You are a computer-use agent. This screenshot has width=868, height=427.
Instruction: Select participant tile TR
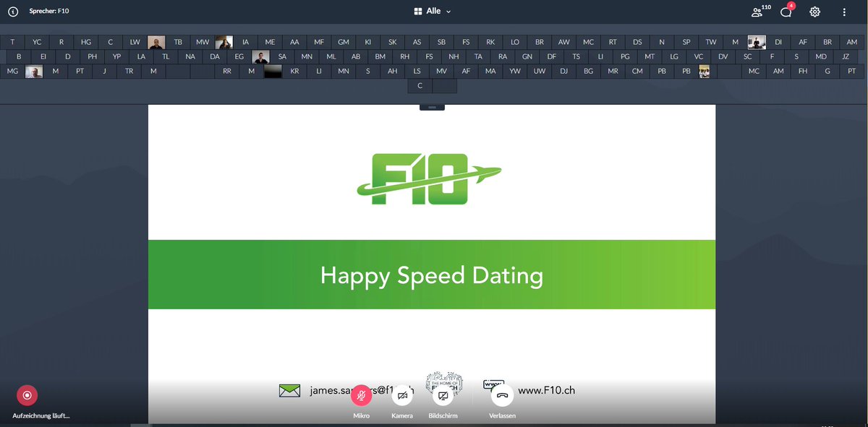pyautogui.click(x=129, y=71)
